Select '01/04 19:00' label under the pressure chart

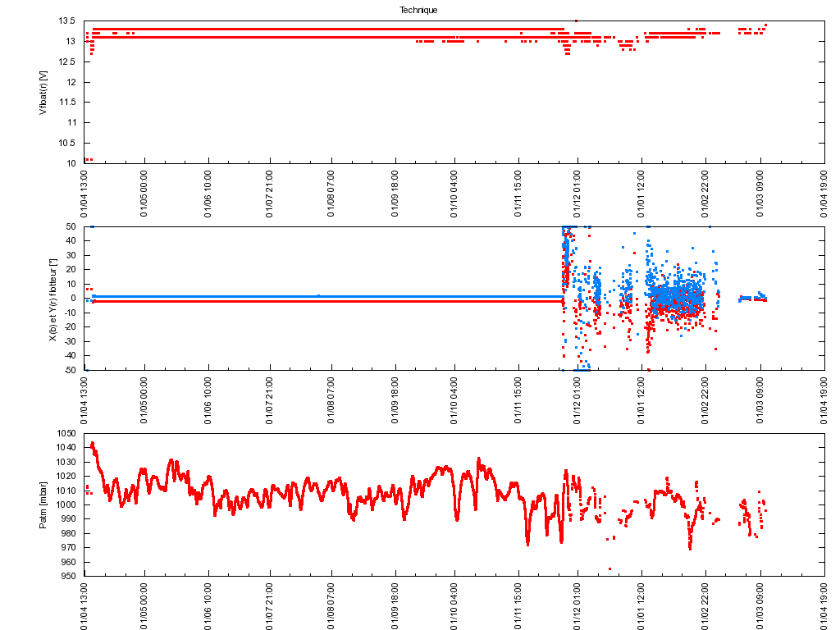click(x=824, y=605)
